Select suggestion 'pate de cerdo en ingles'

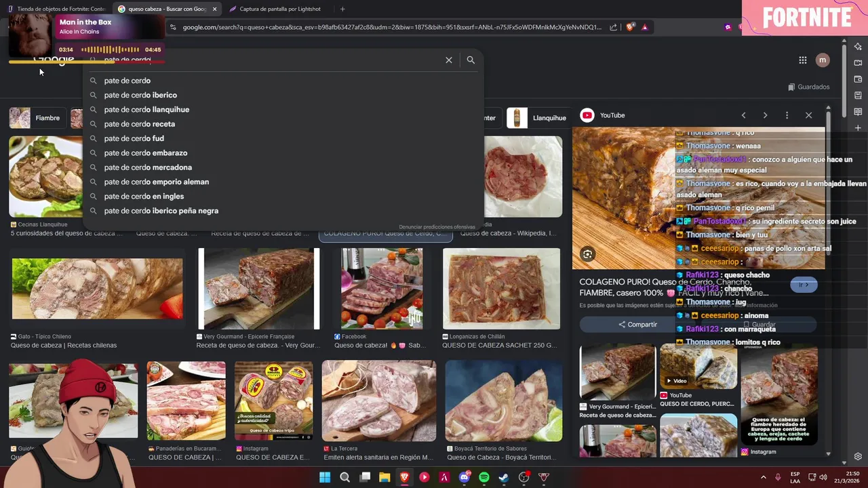pyautogui.click(x=283, y=197)
